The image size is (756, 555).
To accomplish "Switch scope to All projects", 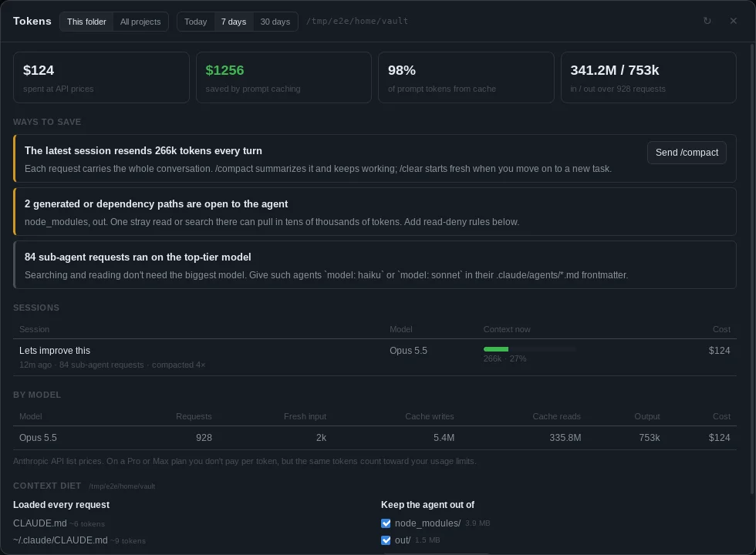I will click(140, 22).
